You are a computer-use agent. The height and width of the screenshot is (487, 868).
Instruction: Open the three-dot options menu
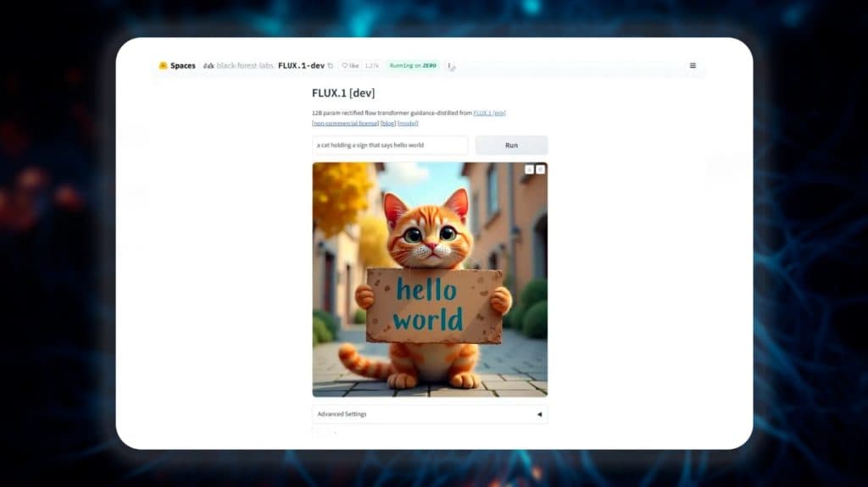click(449, 65)
